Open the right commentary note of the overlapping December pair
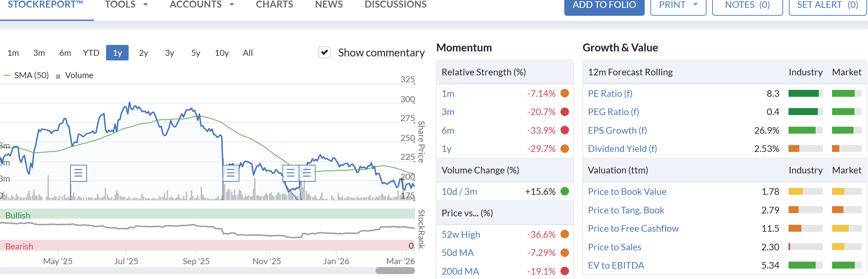This screenshot has width=868, height=279. click(307, 173)
